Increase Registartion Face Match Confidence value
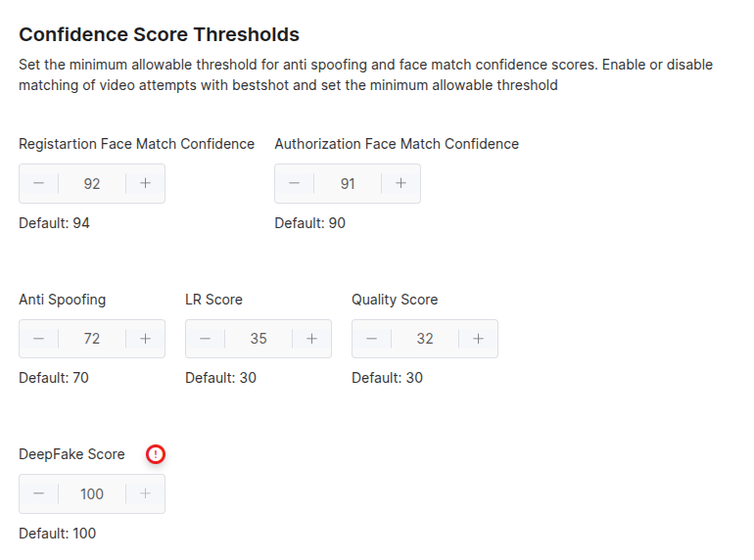Image resolution: width=754 pixels, height=560 pixels. pos(145,184)
